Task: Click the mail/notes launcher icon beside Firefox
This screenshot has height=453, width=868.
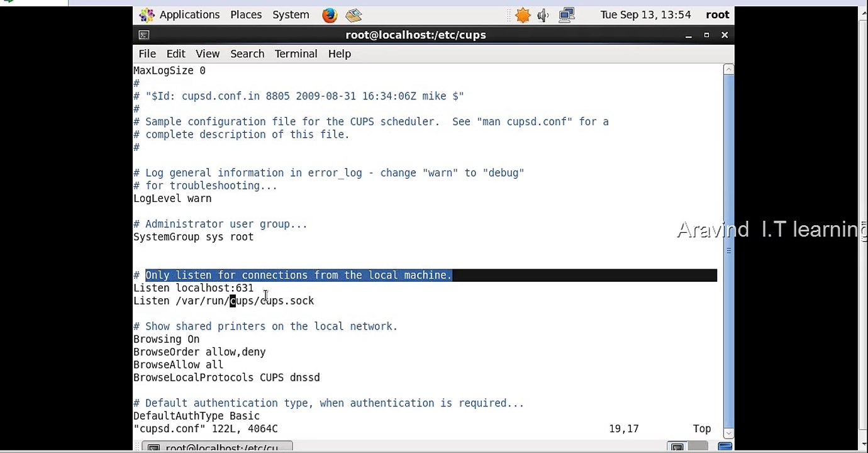Action: [353, 15]
